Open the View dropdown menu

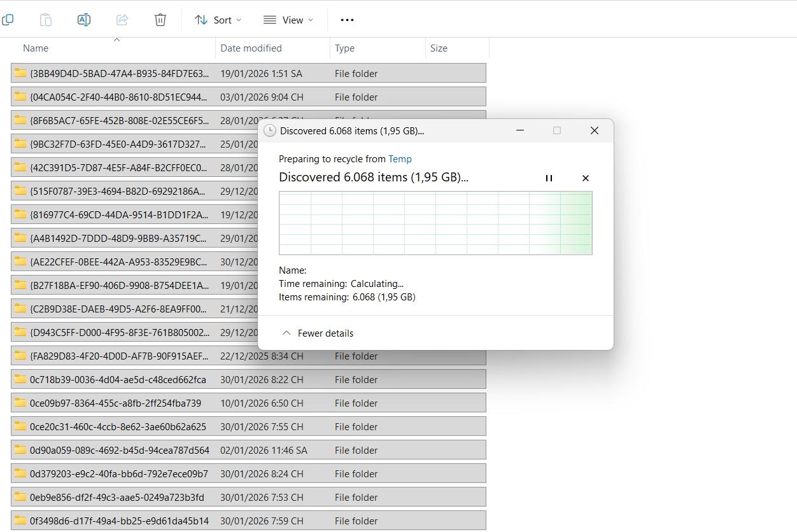[288, 20]
